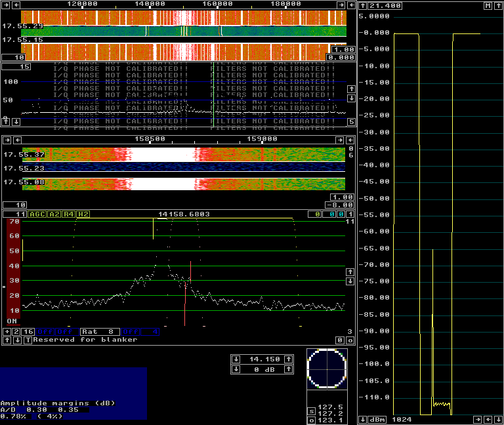Click the left-arrow next to the first button of the 158500 scale
Image resolution: width=504 pixels, height=425 pixels.
point(18,140)
